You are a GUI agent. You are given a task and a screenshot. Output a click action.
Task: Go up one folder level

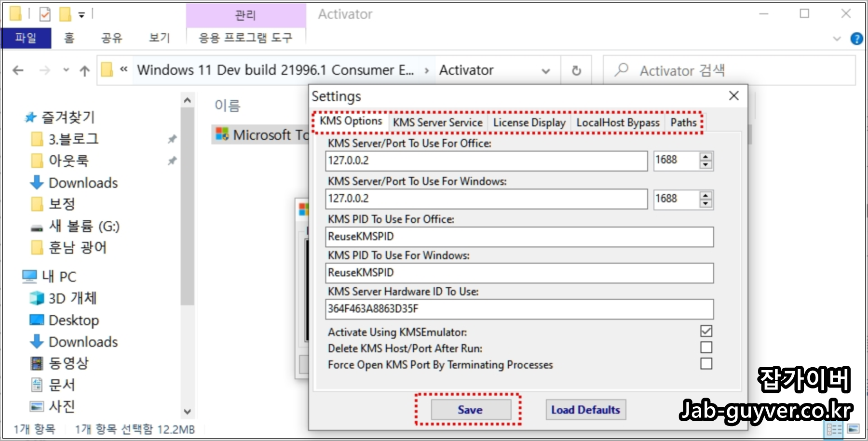(x=85, y=71)
